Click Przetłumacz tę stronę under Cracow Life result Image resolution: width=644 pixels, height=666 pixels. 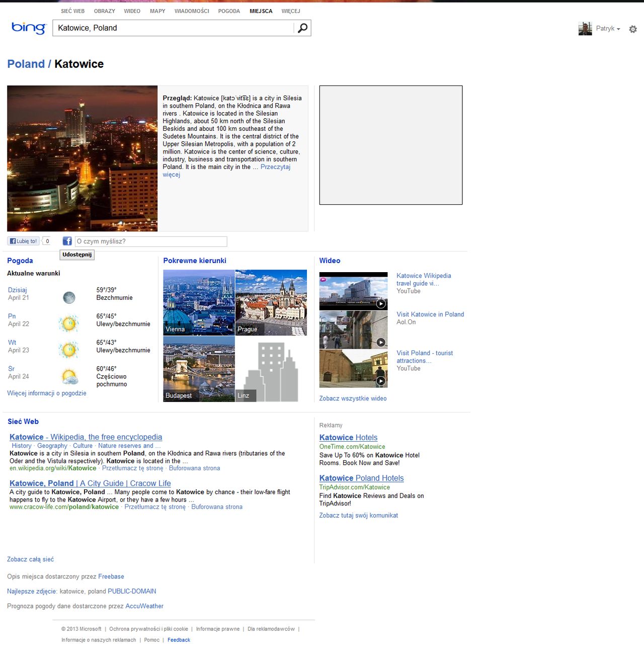tap(155, 507)
